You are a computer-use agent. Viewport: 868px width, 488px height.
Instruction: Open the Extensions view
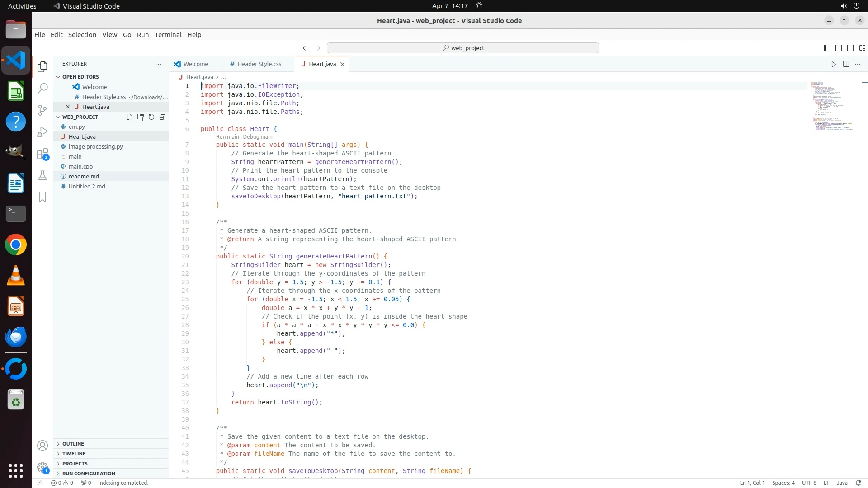(x=42, y=154)
